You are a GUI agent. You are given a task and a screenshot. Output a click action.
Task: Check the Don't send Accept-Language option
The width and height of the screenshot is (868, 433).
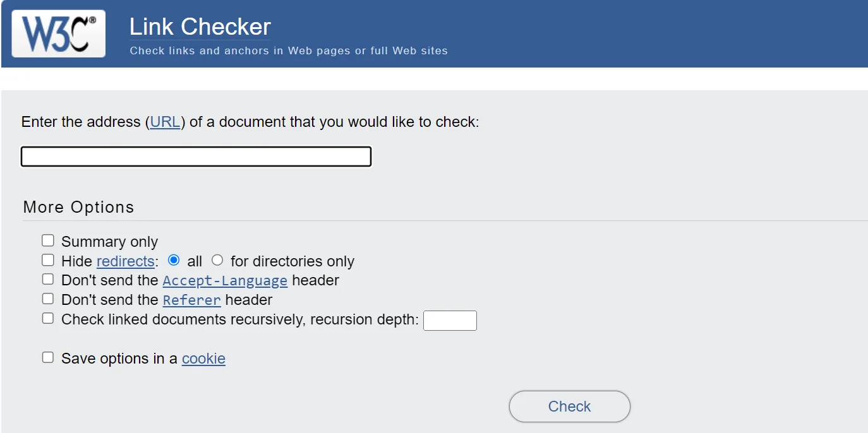48,279
